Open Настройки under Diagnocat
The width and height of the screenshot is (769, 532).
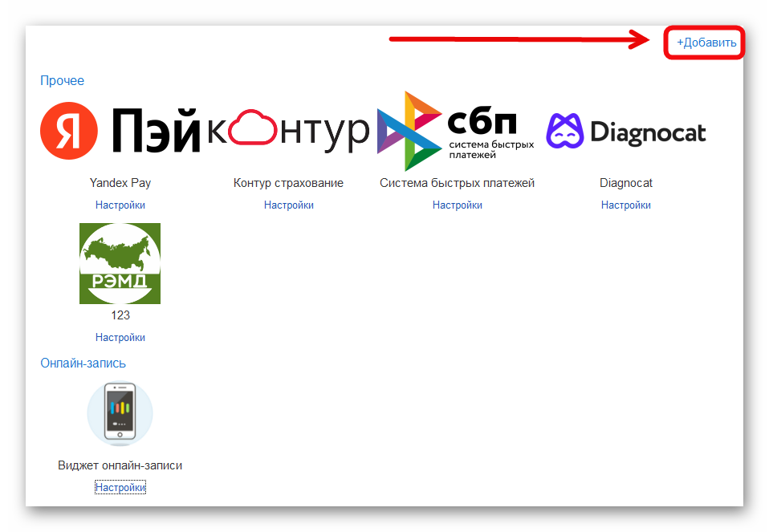click(626, 205)
